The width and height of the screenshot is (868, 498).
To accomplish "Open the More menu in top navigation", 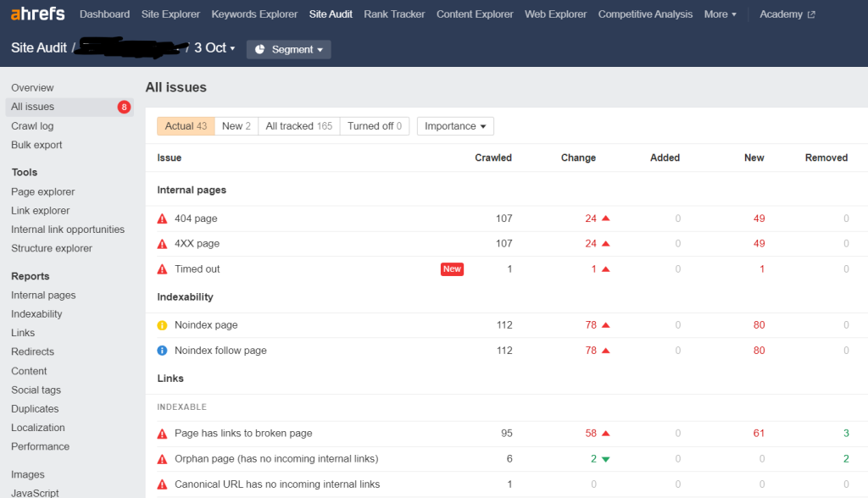I will pyautogui.click(x=720, y=14).
